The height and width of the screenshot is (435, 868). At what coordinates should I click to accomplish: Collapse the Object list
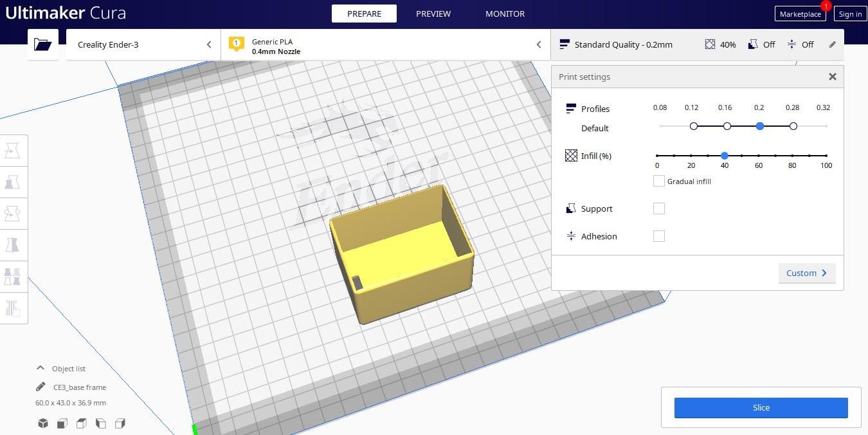point(41,368)
